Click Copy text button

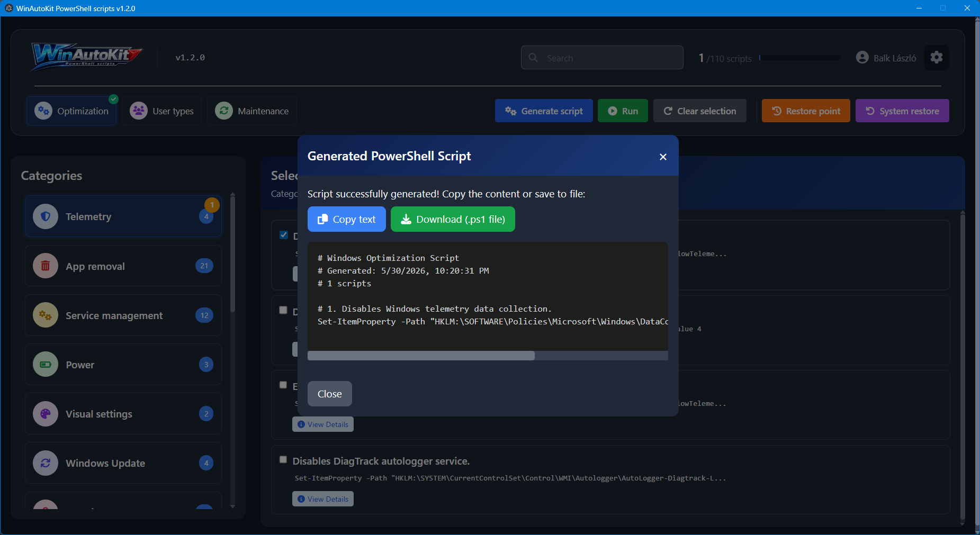click(347, 219)
